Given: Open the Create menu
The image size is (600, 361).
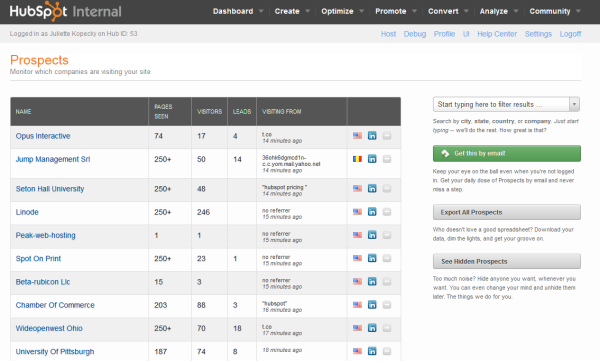Looking at the screenshot, I should point(287,11).
